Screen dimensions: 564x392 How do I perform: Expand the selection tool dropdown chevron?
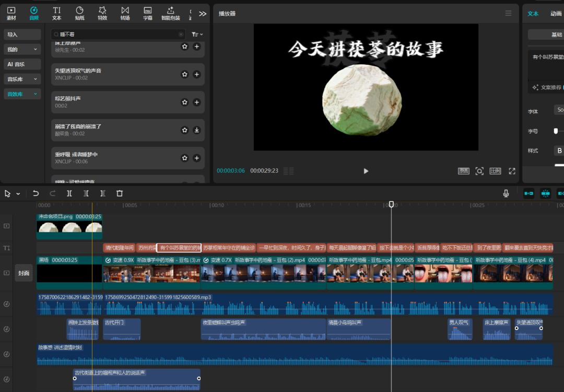coord(17,193)
